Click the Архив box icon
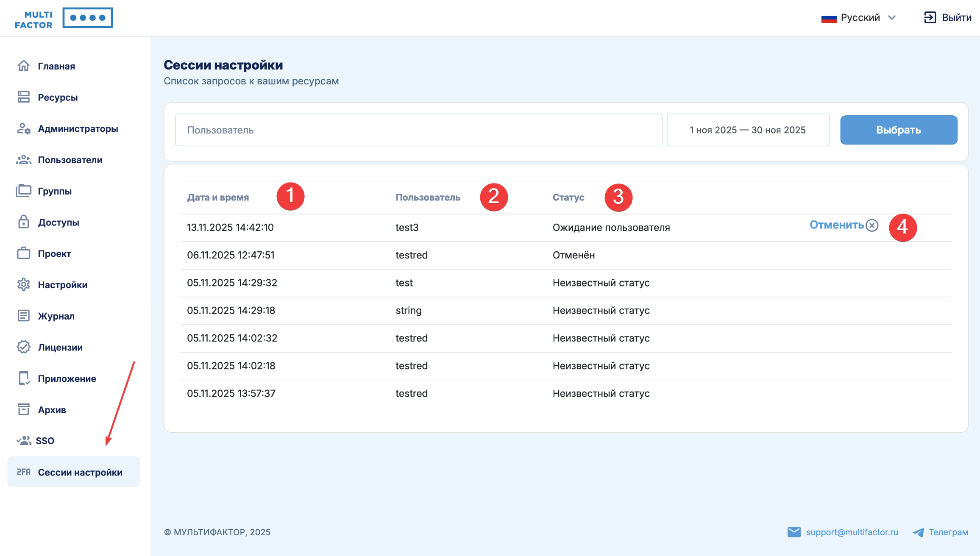This screenshot has height=556, width=980. coord(24,409)
